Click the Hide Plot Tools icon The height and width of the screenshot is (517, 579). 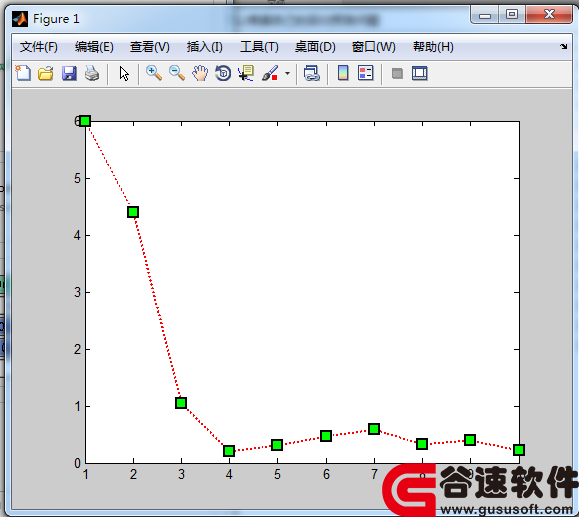397,73
